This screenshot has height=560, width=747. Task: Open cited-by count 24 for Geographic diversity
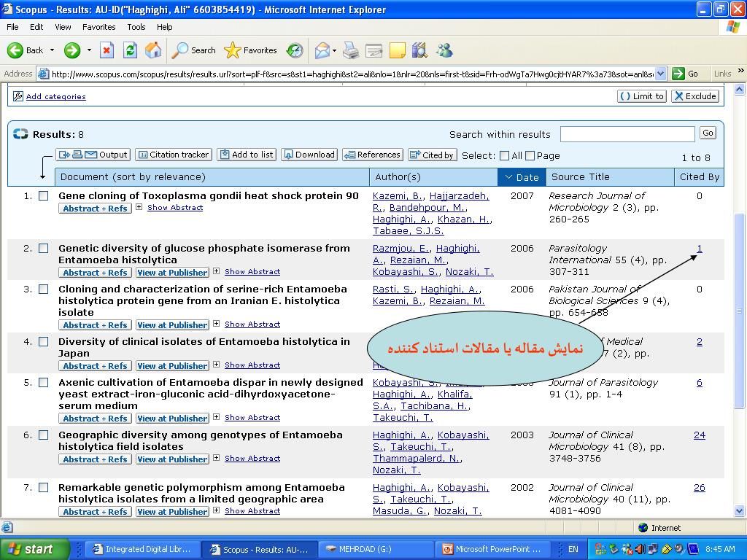tap(700, 435)
